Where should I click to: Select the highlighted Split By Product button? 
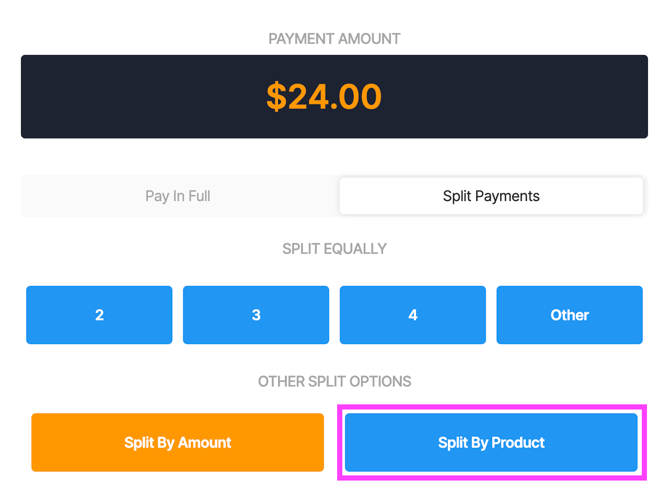[x=491, y=442]
